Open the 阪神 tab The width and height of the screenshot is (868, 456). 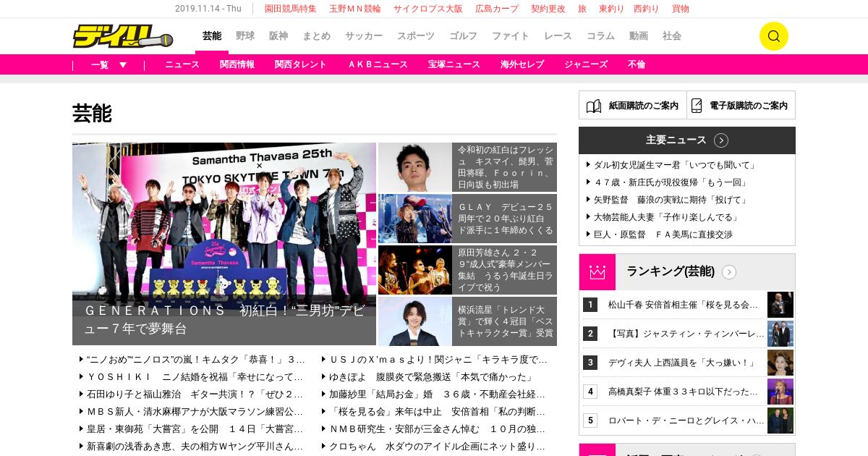[x=278, y=36]
